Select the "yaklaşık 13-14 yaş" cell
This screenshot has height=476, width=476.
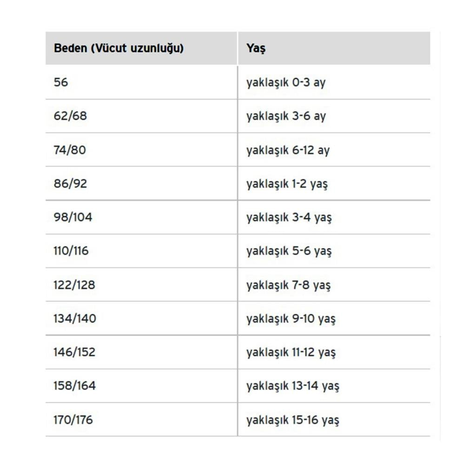[x=292, y=386]
